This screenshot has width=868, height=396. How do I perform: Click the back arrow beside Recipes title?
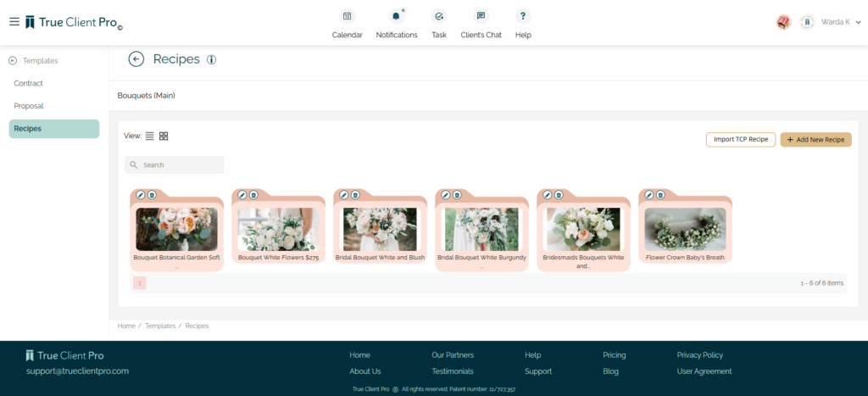pyautogui.click(x=136, y=59)
